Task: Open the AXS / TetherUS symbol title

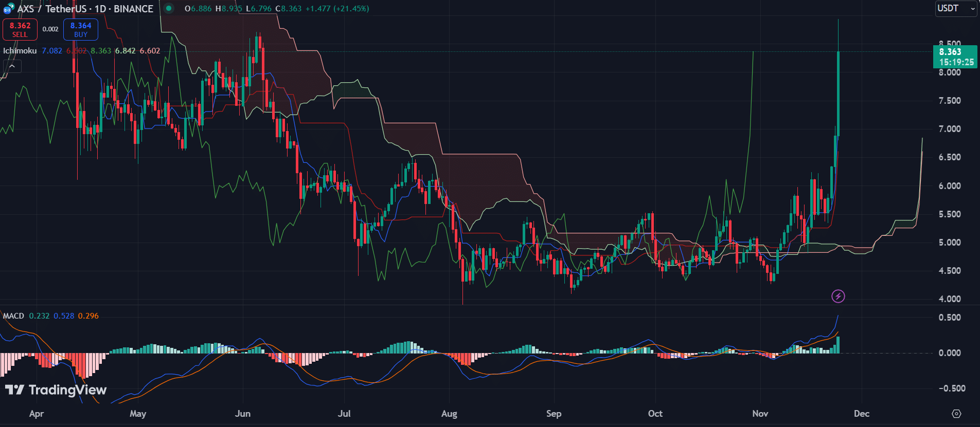Action: coord(85,9)
